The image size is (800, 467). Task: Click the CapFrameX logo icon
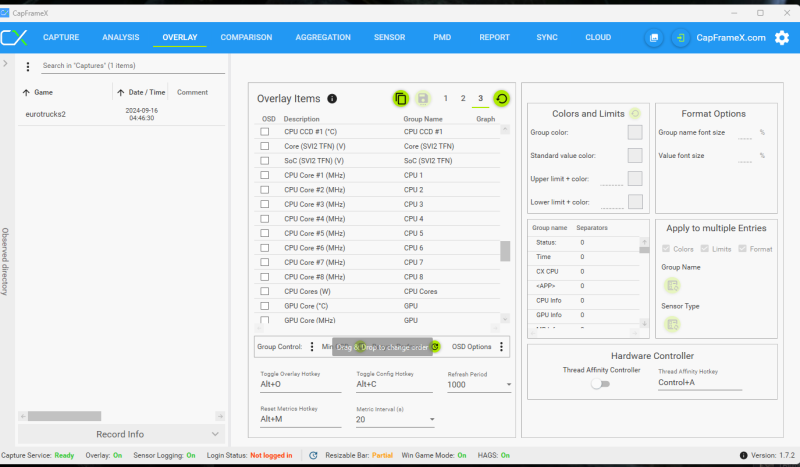coord(14,37)
